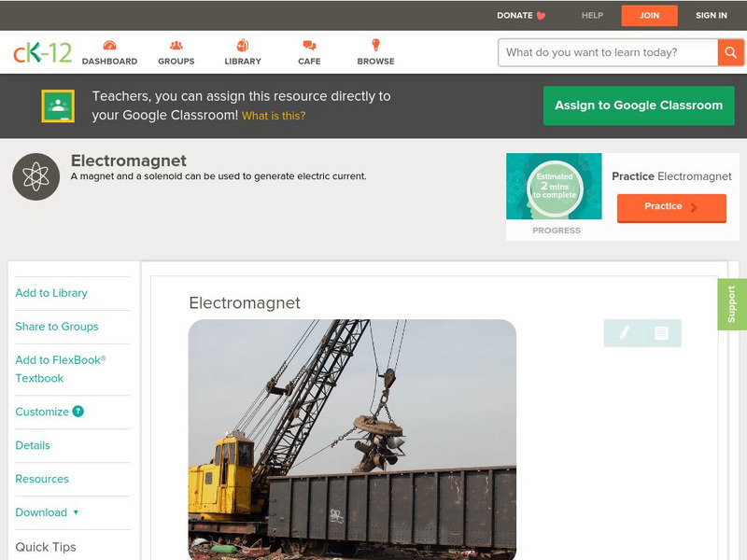747x560 pixels.
Task: Expand the Download dropdown arrow
Action: pos(76,512)
